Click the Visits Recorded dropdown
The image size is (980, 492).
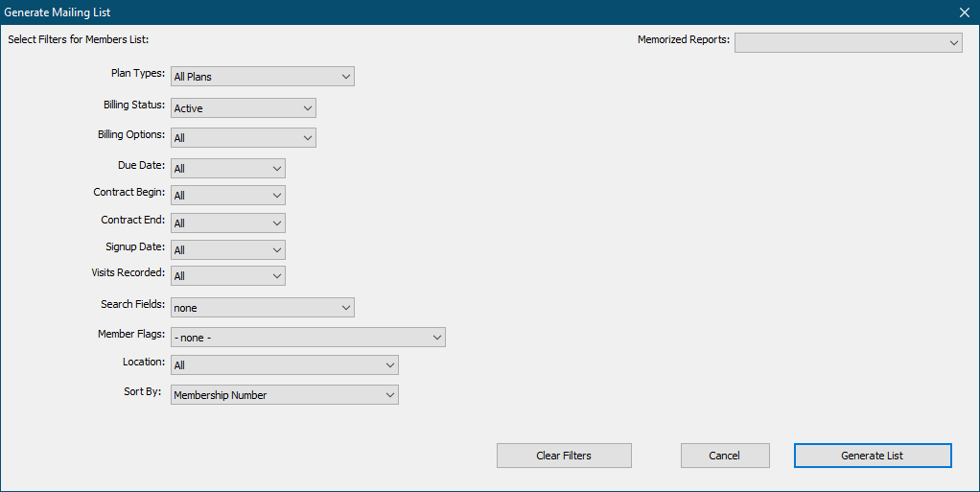(x=227, y=276)
